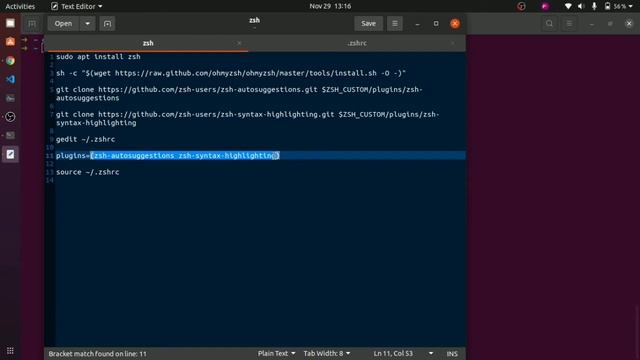This screenshot has height=360, width=640.
Task: Click the volume speaker icon
Action: pos(581,6)
